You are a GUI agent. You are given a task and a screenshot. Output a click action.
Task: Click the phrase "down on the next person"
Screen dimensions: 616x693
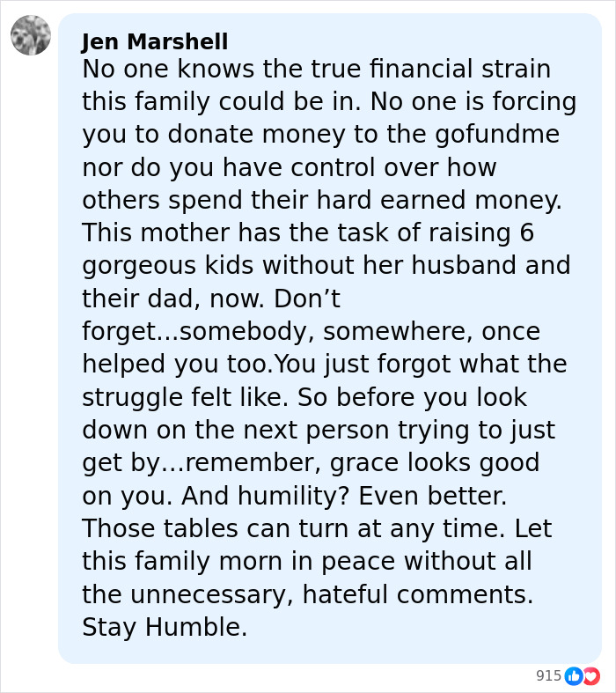click(x=231, y=430)
